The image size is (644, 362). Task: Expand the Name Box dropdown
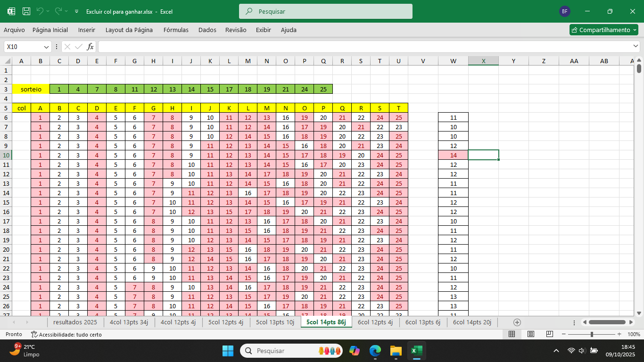pyautogui.click(x=46, y=47)
